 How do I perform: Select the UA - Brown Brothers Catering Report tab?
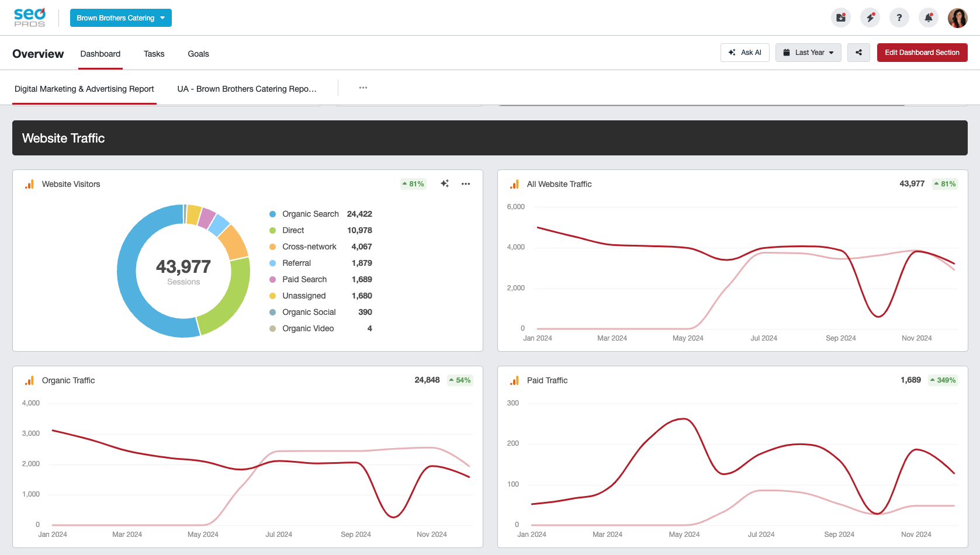[x=247, y=89]
